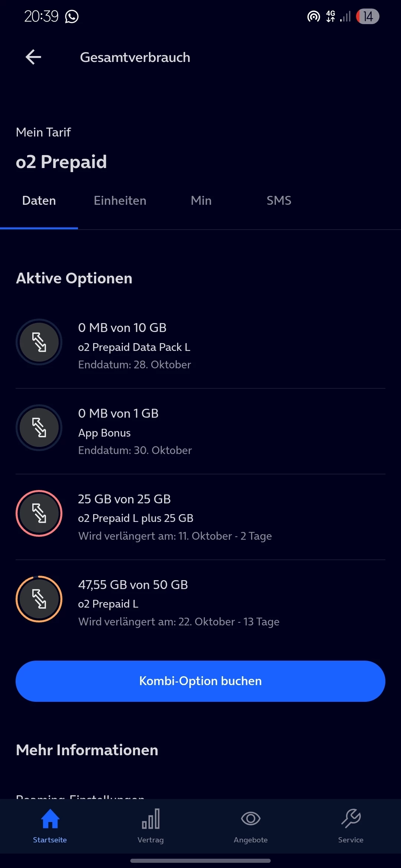Image resolution: width=401 pixels, height=868 pixels.
Task: Switch to the Einheiten tab
Action: click(x=120, y=201)
